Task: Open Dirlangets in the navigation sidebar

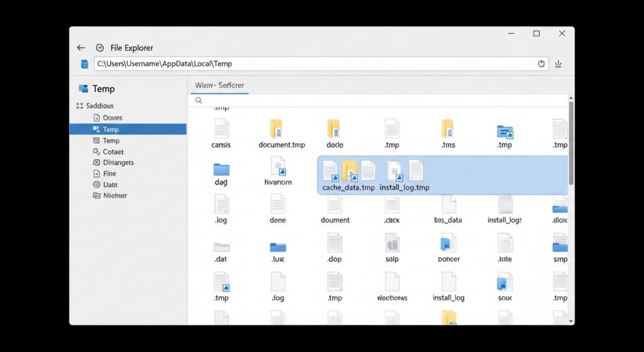Action: (x=118, y=162)
